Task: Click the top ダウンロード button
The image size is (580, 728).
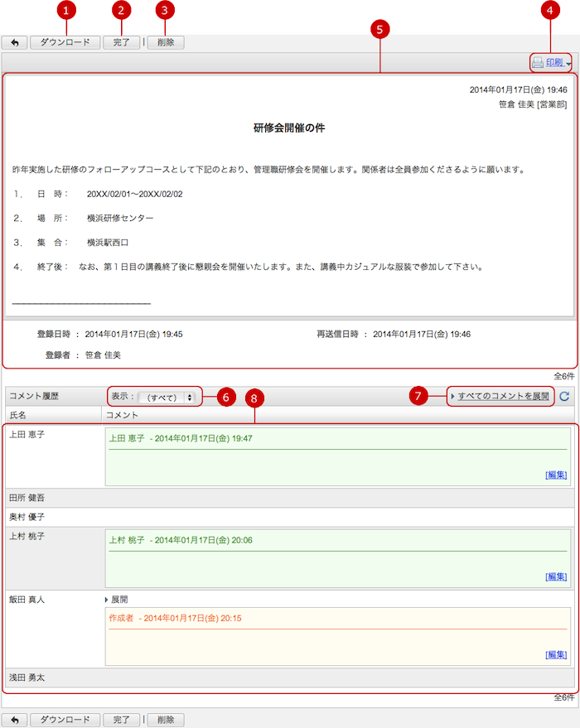Action: coord(65,41)
